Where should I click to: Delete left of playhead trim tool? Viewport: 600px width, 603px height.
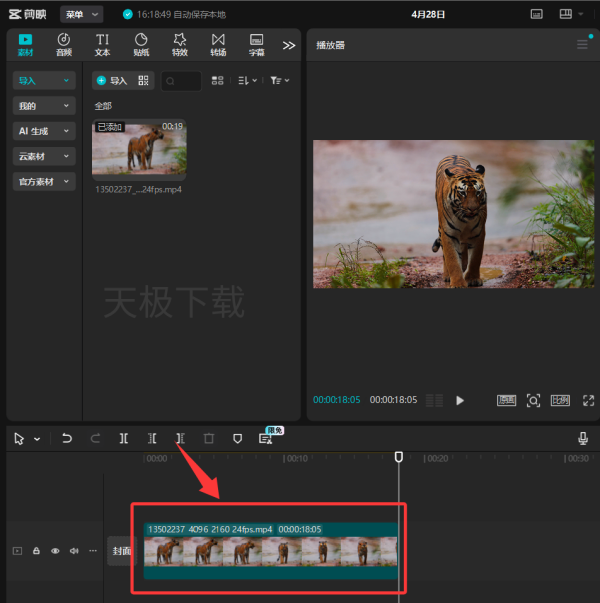click(152, 438)
